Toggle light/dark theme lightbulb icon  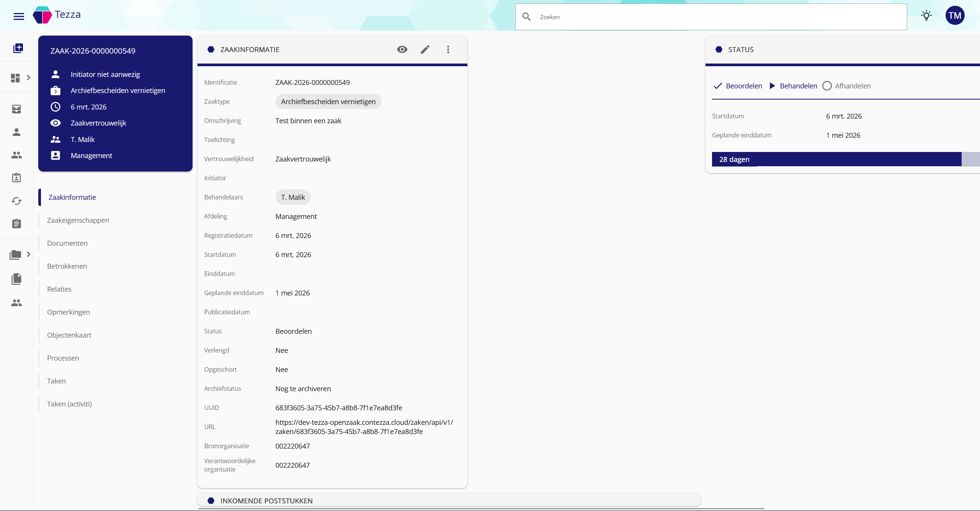(x=926, y=16)
